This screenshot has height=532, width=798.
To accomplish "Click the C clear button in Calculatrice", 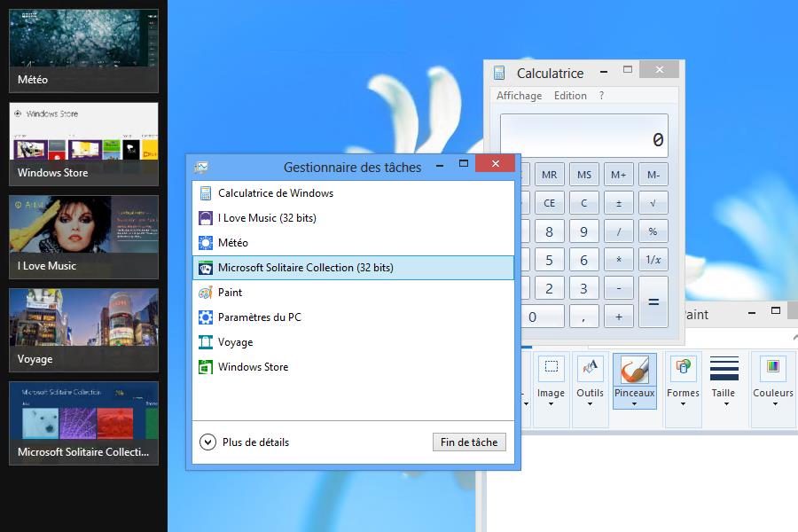I will [584, 203].
